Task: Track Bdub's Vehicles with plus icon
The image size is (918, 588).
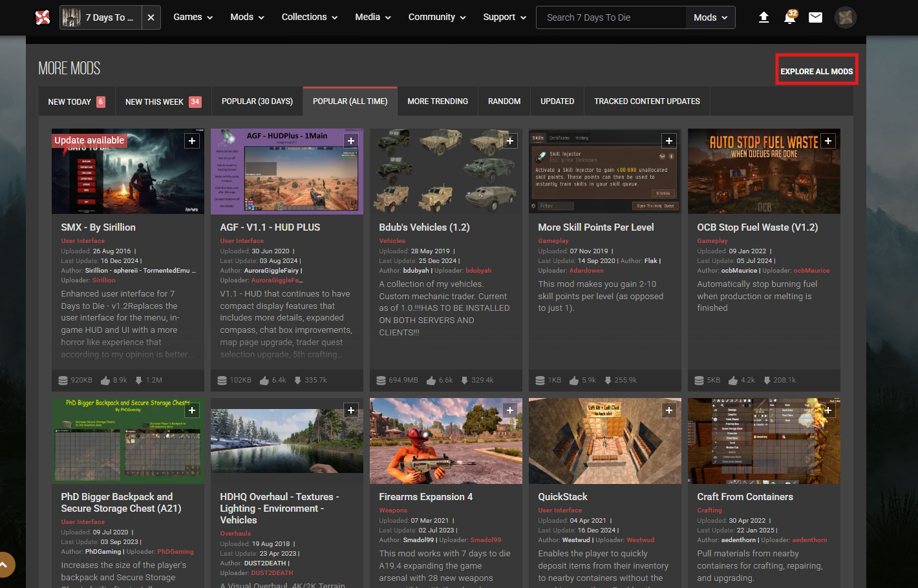Action: [x=510, y=141]
